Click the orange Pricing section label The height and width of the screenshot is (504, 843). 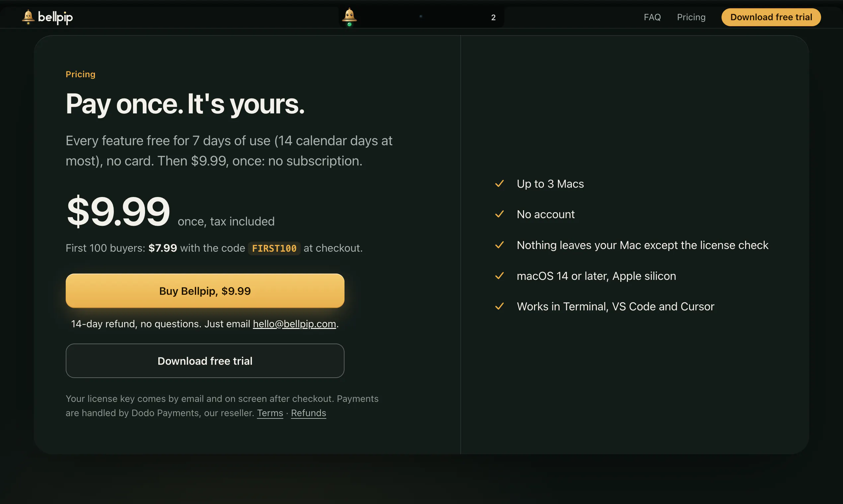[x=81, y=74]
